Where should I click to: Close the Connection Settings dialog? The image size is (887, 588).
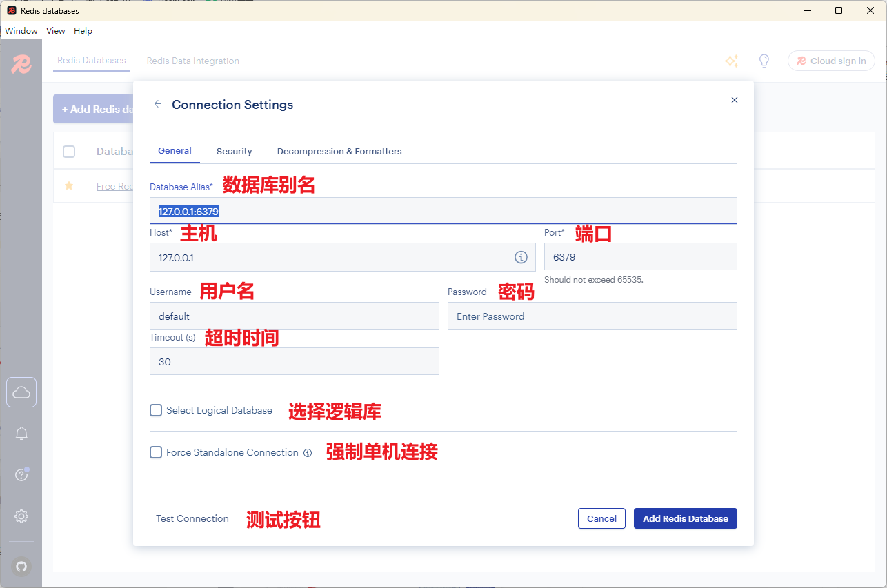tap(735, 100)
